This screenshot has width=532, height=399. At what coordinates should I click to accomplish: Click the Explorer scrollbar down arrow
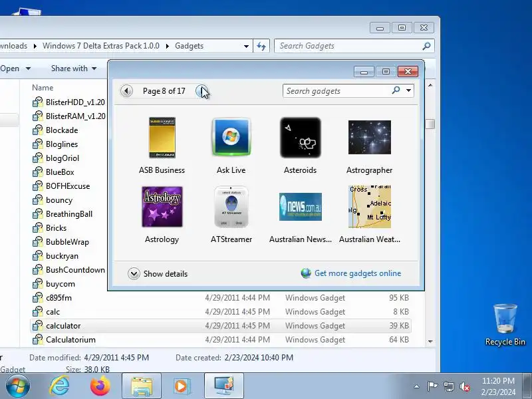pyautogui.click(x=430, y=341)
